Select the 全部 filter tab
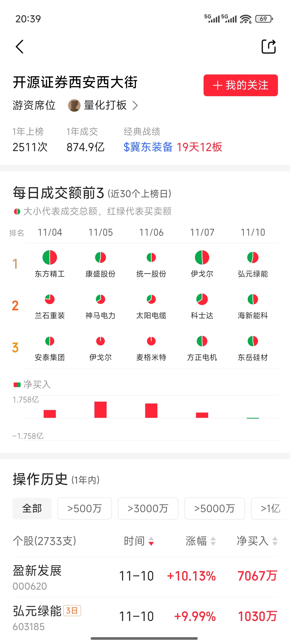The image size is (290, 644). pyautogui.click(x=32, y=508)
